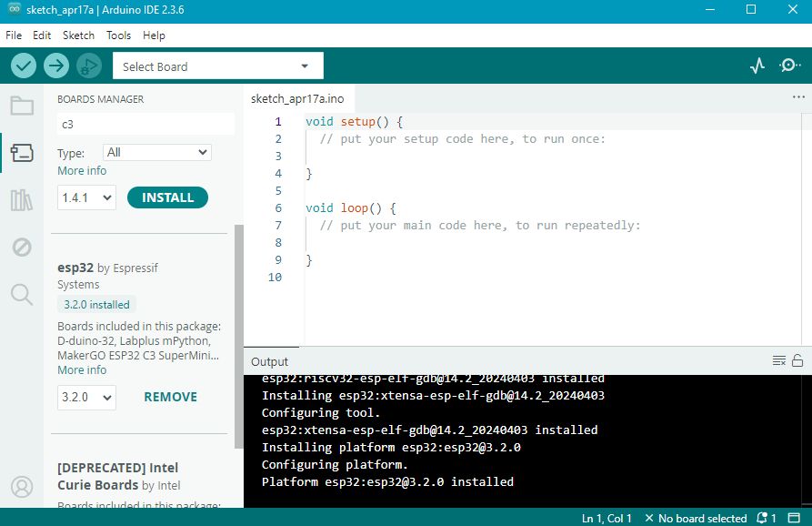812x526 pixels.
Task: Start debugging with the Debug icon
Action: click(x=88, y=66)
